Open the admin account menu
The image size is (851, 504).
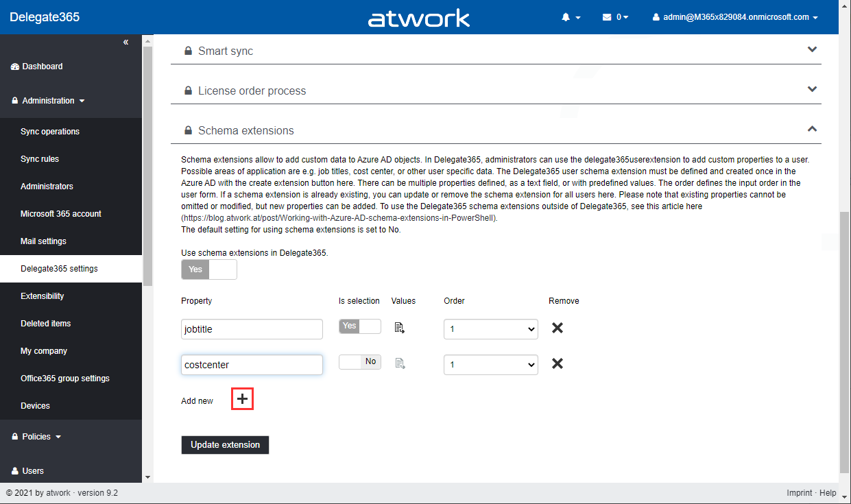[x=735, y=17]
